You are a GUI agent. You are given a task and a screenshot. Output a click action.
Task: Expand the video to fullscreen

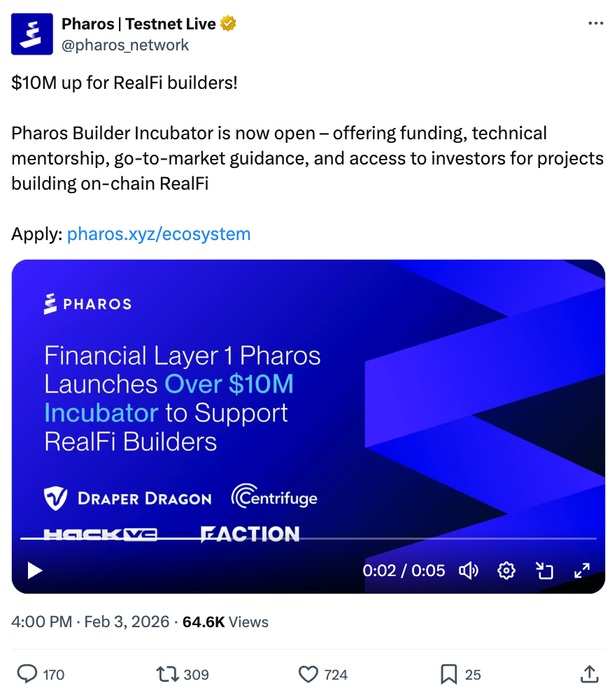[x=582, y=570]
